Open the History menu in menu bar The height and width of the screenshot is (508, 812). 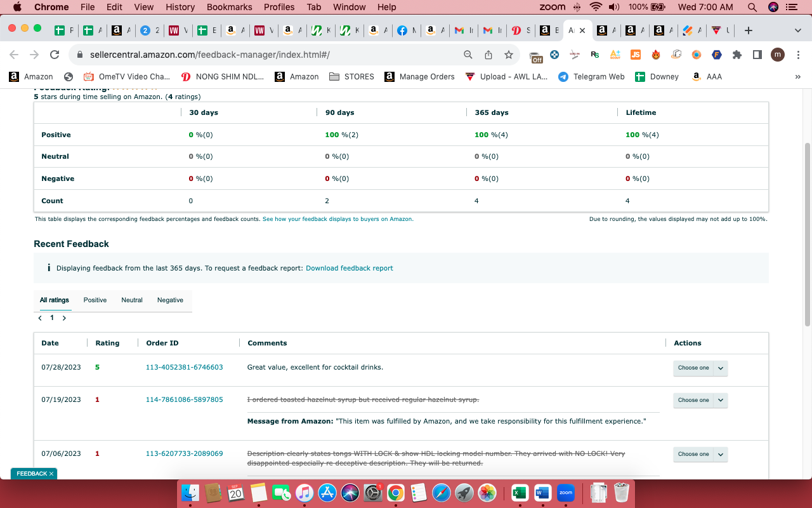coord(180,7)
